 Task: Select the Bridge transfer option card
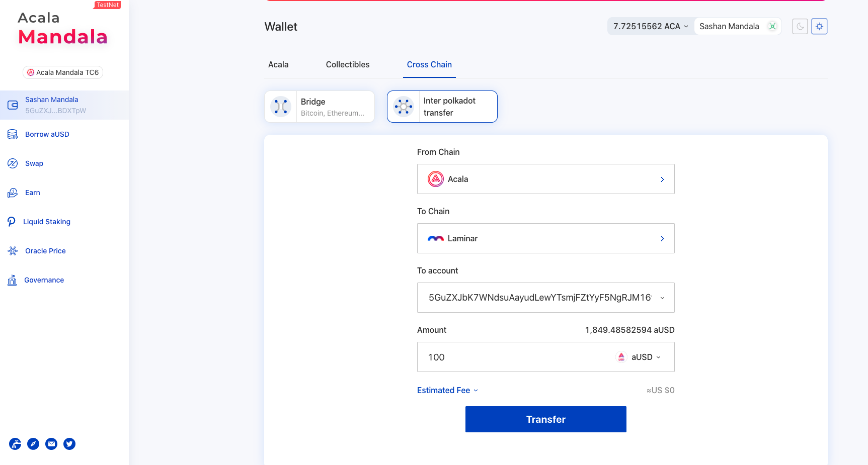[320, 107]
